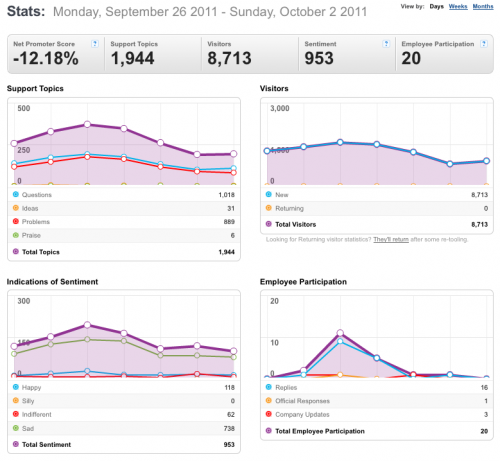Toggle the Sad sentiment series row
Screen dimensions: 500x461
pos(124,428)
